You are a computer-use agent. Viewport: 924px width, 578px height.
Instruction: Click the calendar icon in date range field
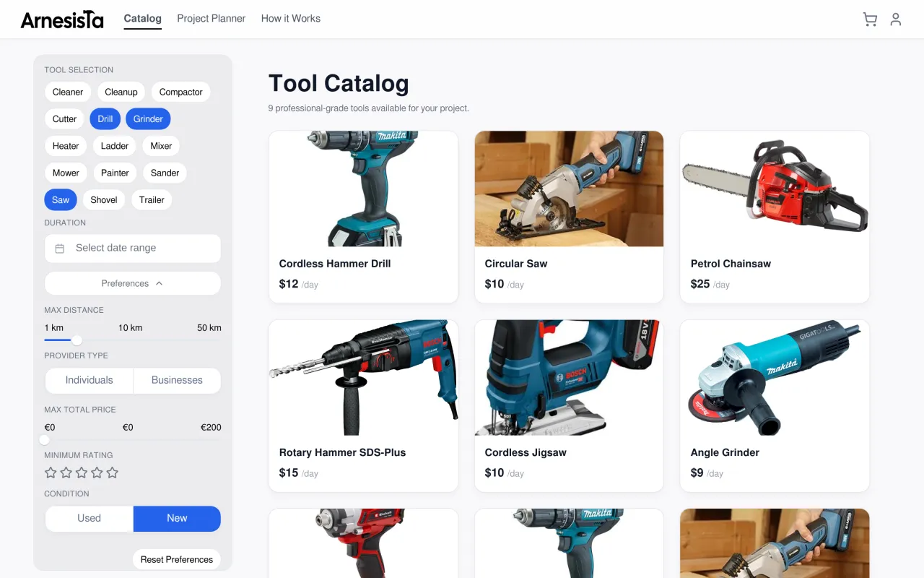[x=60, y=248]
